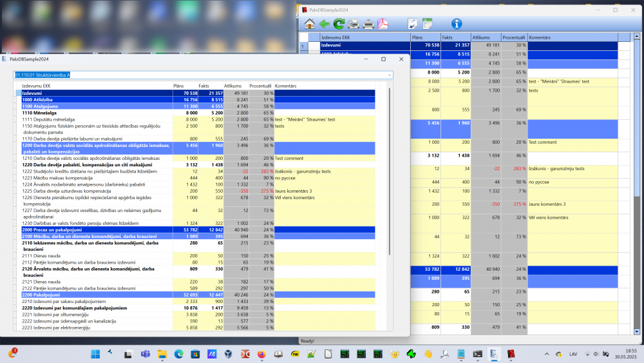Select 2000 Preces un pakalpojumi row
The height and width of the screenshot is (363, 644).
(x=198, y=230)
